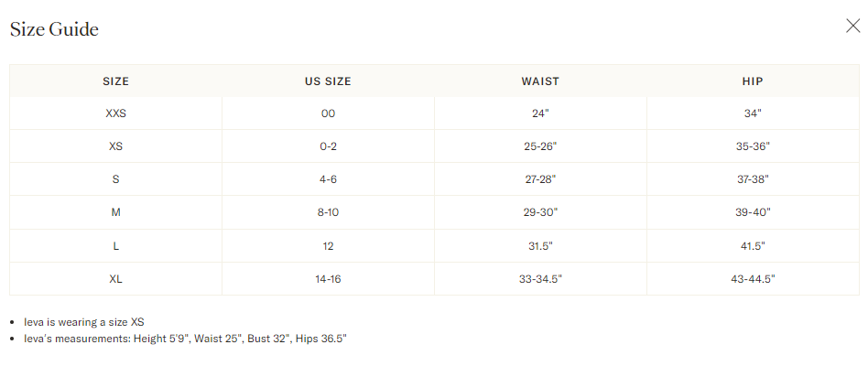Click the 31.5" waist cell
This screenshot has width=868, height=377.
540,245
